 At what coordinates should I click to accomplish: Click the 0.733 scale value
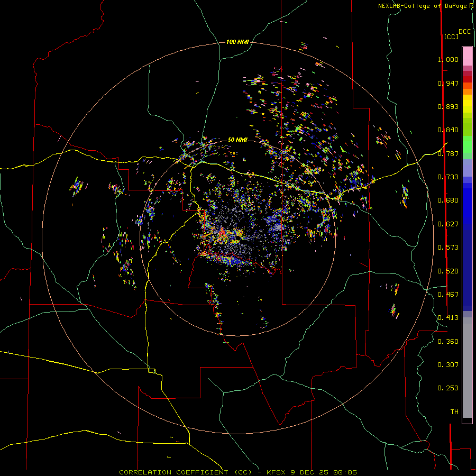pos(448,177)
